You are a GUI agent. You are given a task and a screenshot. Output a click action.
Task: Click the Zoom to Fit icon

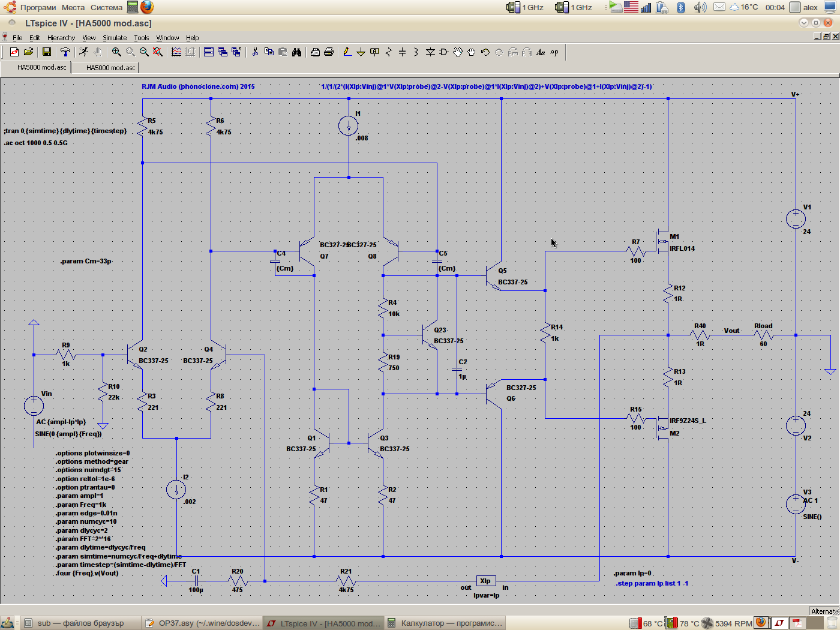(x=158, y=52)
